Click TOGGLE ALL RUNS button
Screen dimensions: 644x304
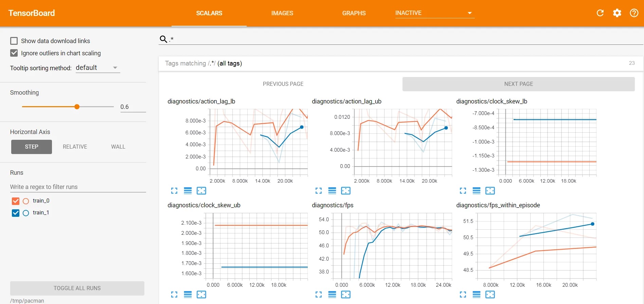[77, 288]
